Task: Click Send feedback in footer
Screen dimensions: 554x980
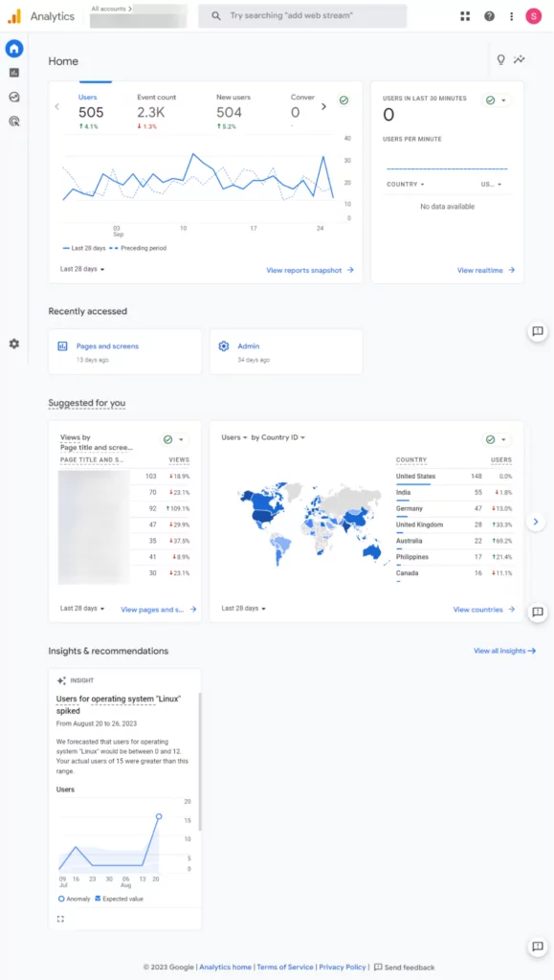Action: tap(404, 967)
